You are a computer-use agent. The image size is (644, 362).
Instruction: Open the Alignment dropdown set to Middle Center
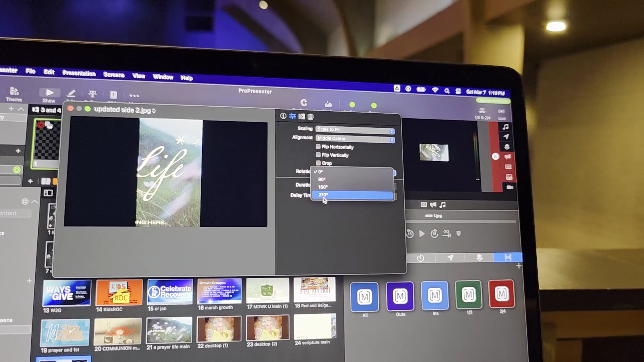355,138
